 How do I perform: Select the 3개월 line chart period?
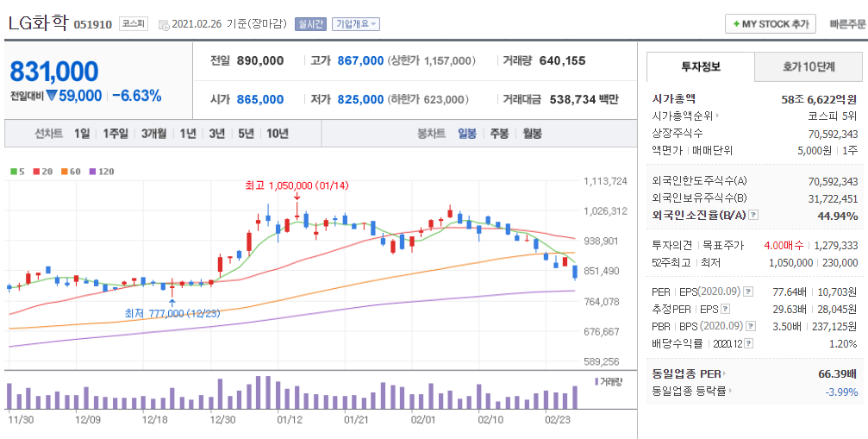(x=154, y=134)
